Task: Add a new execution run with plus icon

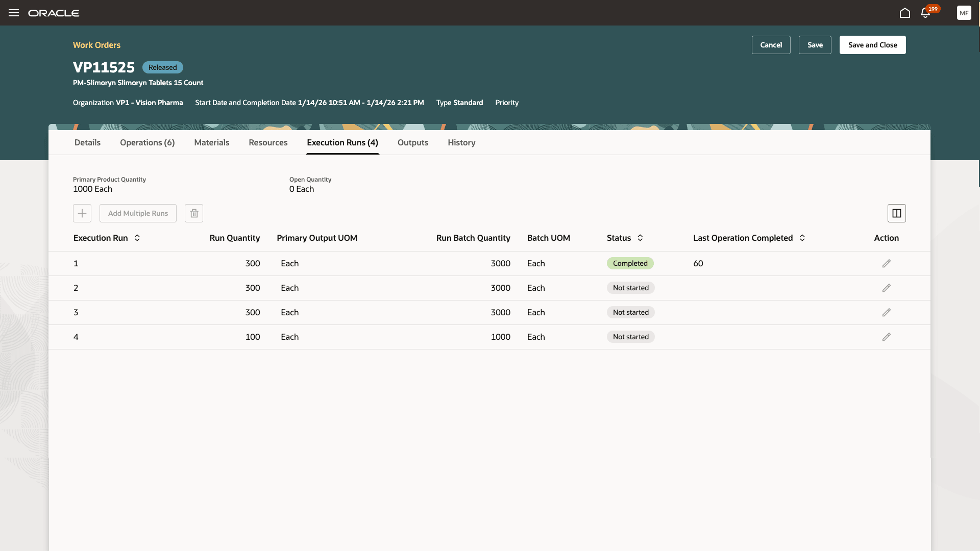Action: [x=82, y=213]
